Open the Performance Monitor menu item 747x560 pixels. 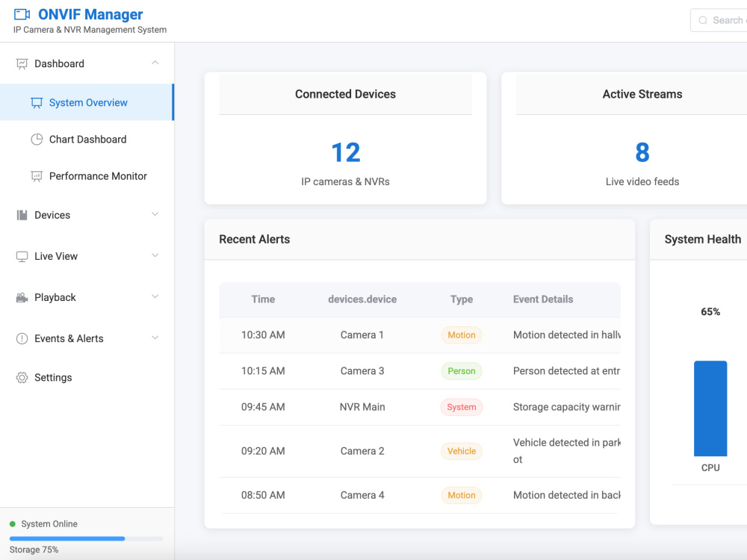87,176
